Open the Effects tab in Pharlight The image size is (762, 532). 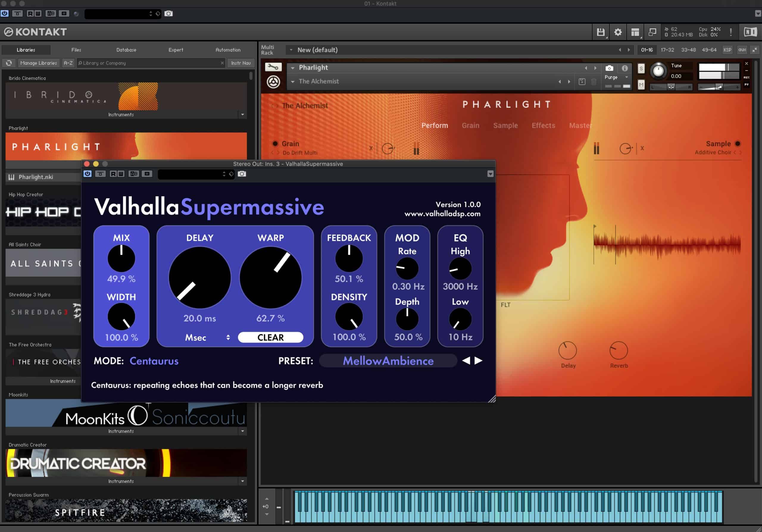(543, 125)
